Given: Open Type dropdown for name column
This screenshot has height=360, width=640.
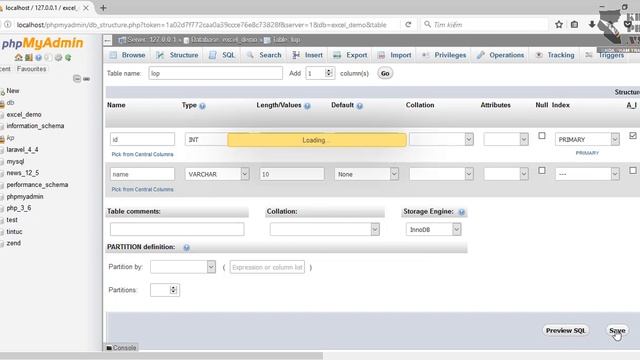Looking at the screenshot, I should point(217,174).
